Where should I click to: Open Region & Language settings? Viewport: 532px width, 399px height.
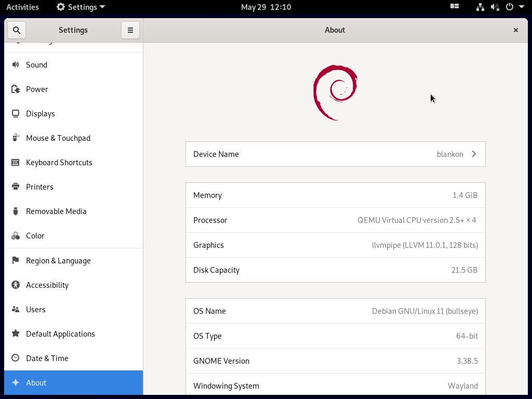[74, 260]
